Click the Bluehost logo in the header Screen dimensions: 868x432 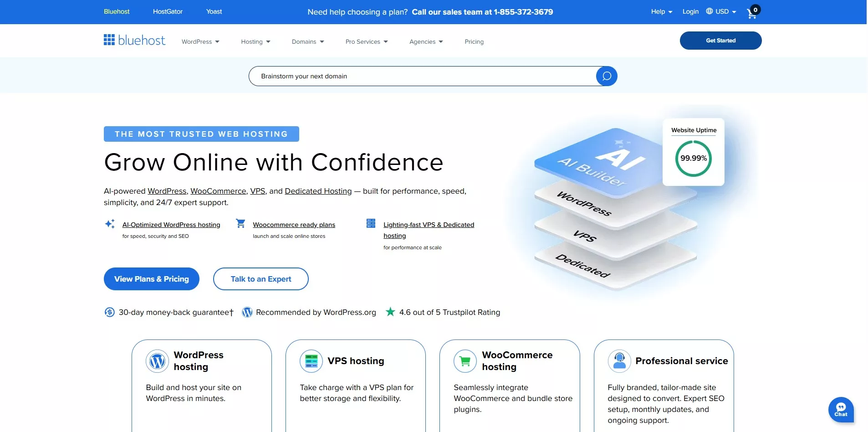[134, 40]
